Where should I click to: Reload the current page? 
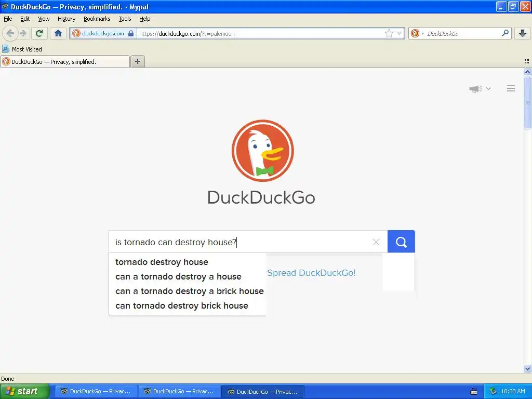pyautogui.click(x=39, y=33)
